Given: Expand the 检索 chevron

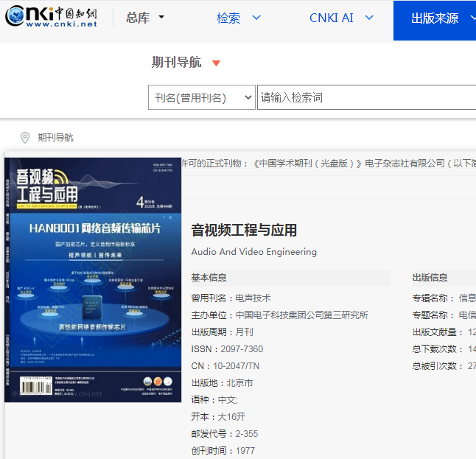Looking at the screenshot, I should tap(256, 18).
